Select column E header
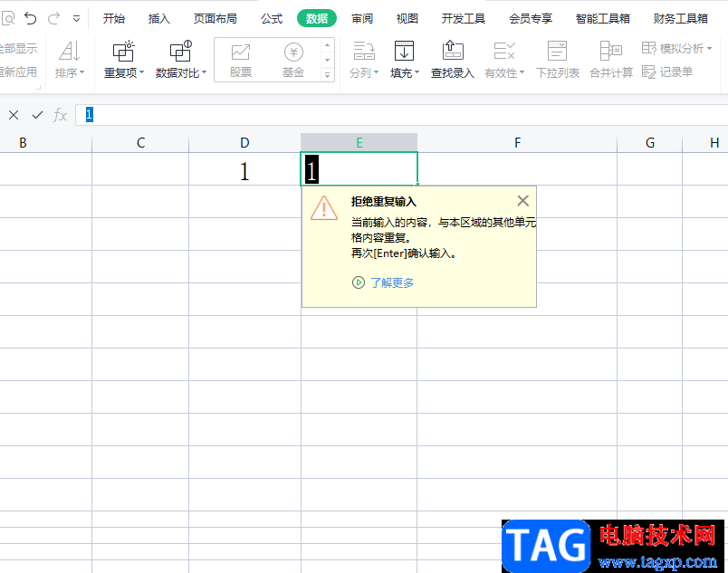728x573 pixels. point(359,143)
